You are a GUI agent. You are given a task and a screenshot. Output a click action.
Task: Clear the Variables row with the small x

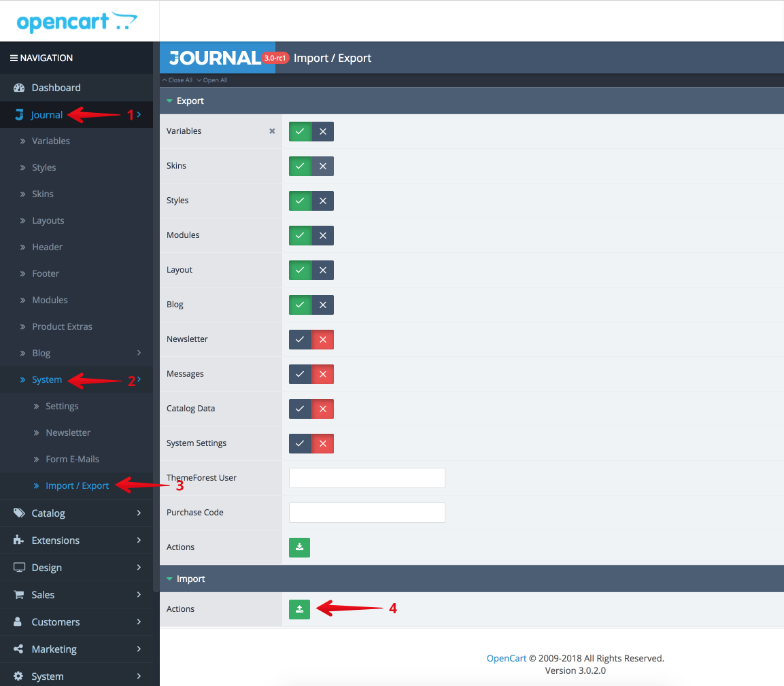click(x=272, y=131)
